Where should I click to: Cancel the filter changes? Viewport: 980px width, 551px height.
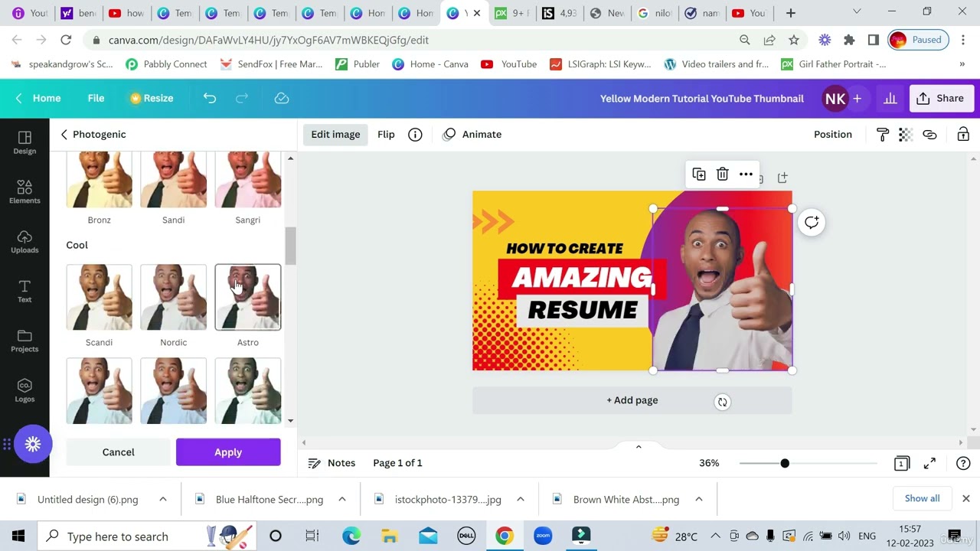[x=118, y=452]
